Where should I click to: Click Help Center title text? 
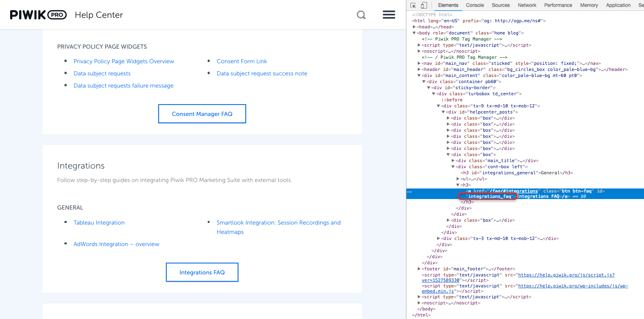tap(99, 15)
